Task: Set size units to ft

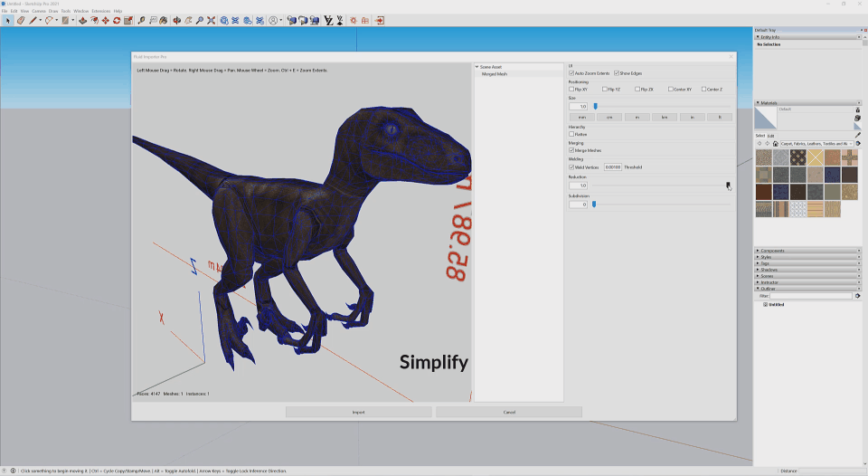Action: tap(720, 117)
